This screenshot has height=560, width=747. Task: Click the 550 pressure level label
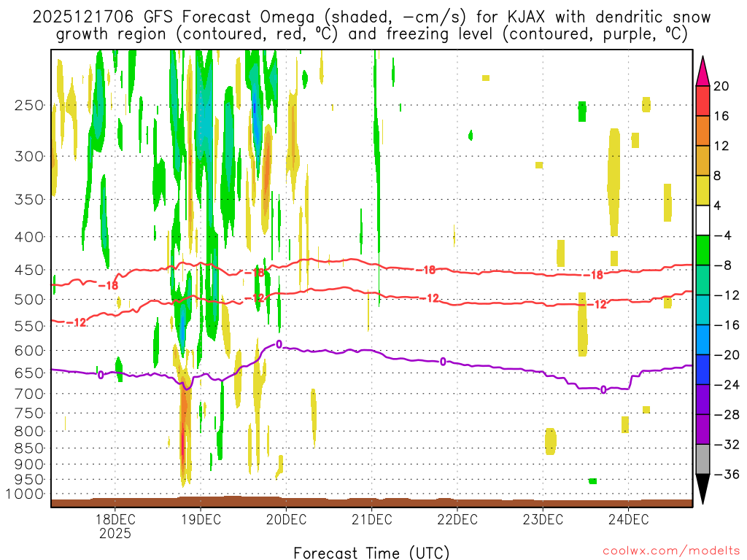tap(29, 326)
